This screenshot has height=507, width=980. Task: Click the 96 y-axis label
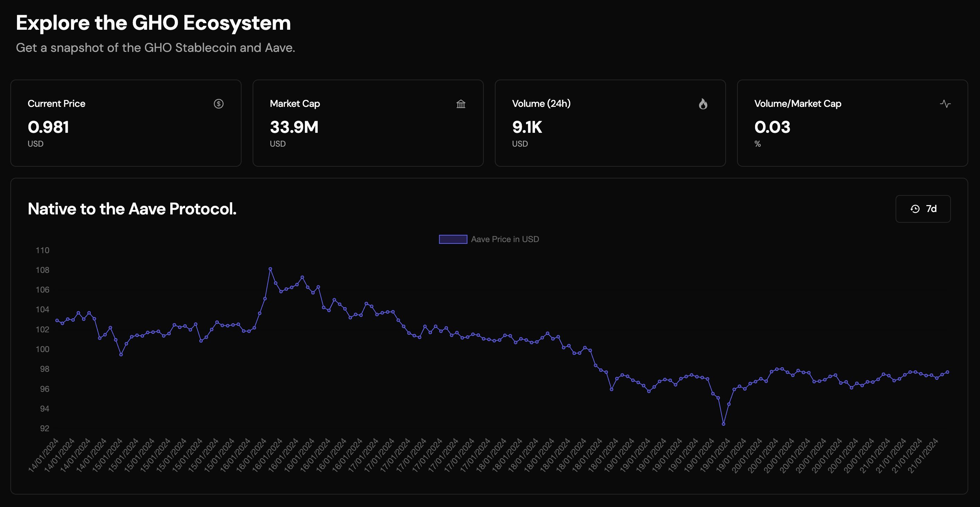[45, 389]
